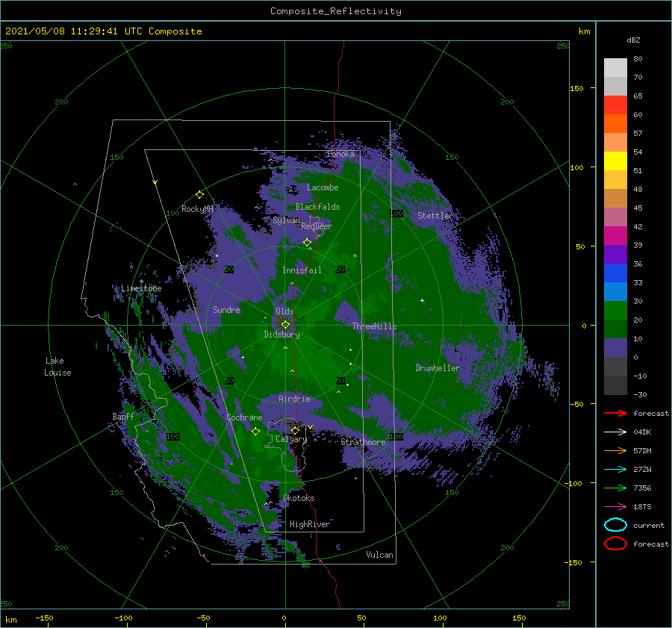Click the yellow diamond marker near RockyMH

(x=199, y=195)
